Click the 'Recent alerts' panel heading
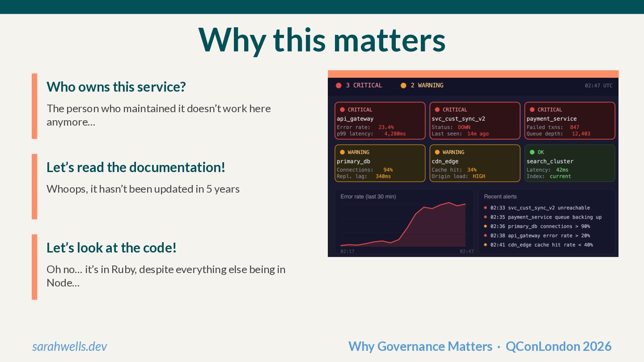 (x=500, y=197)
